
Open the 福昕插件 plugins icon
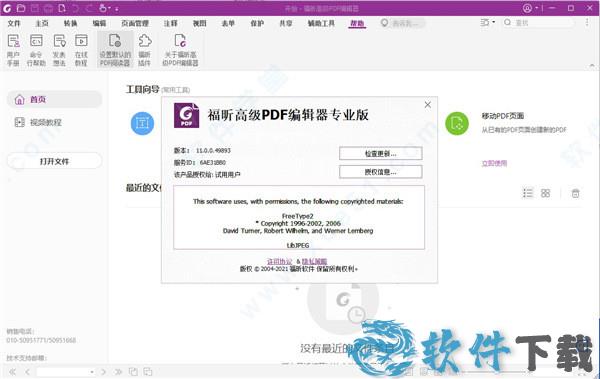[x=145, y=50]
